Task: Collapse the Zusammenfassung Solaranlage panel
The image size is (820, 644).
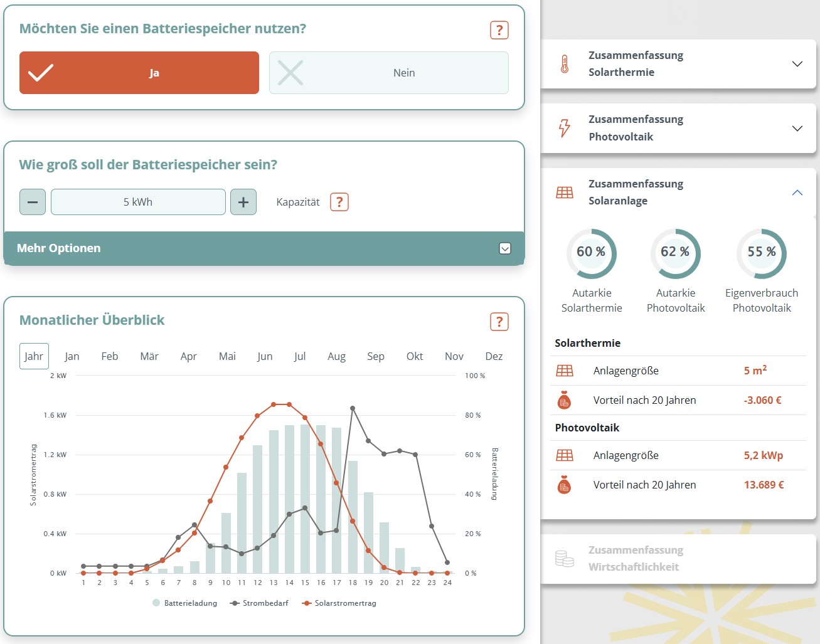Action: point(797,193)
